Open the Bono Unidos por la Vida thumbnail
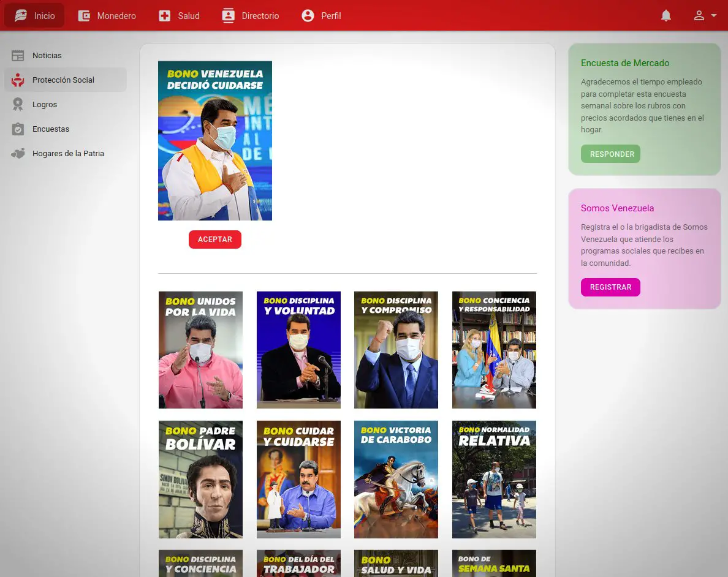Viewport: 728px width, 577px height. tap(200, 350)
